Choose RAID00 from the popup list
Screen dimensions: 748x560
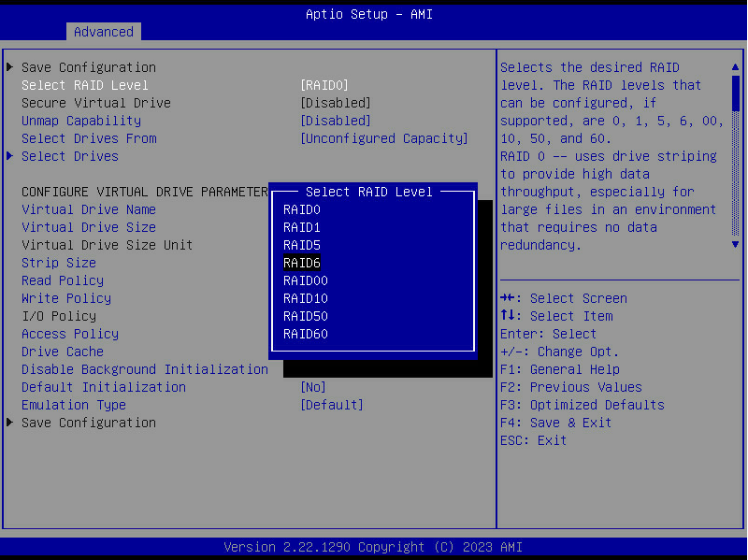click(x=306, y=280)
